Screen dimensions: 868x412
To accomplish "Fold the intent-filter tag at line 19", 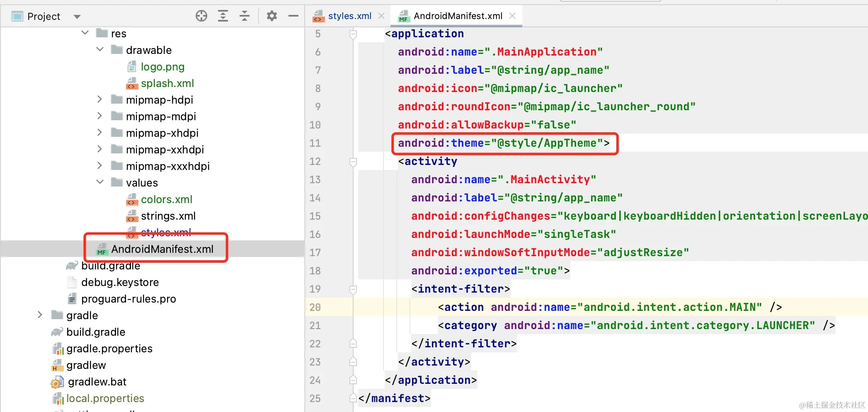I will (x=353, y=289).
